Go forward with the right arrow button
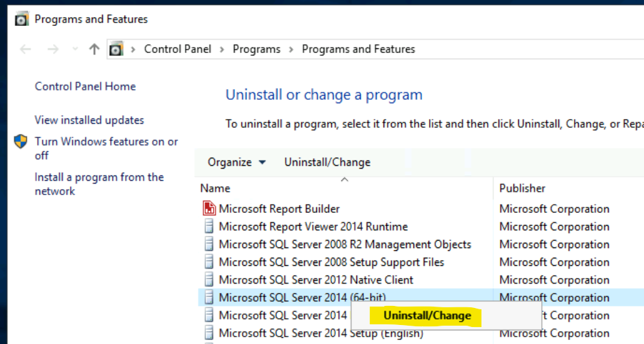Viewport: 644px width, 344px height. (53, 49)
